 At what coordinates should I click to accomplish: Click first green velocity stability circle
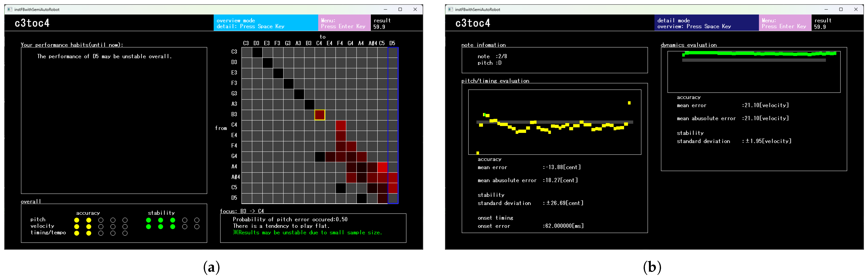click(149, 226)
